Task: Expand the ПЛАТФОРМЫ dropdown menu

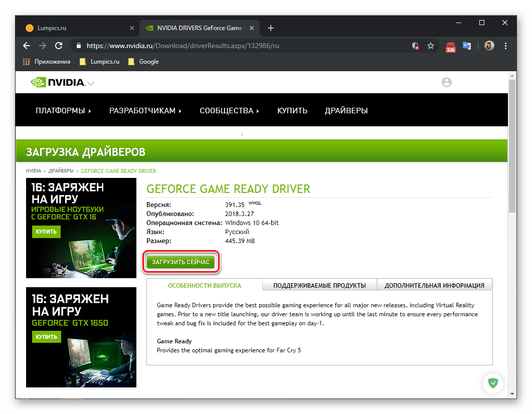Action: pyautogui.click(x=63, y=110)
